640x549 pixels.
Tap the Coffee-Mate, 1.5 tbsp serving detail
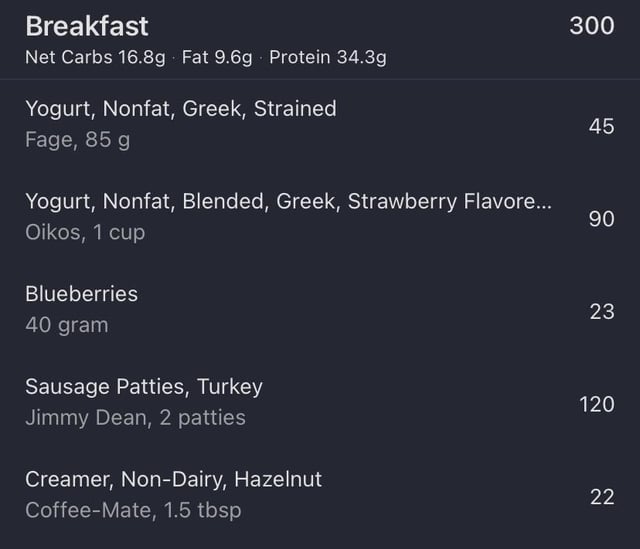tap(133, 511)
